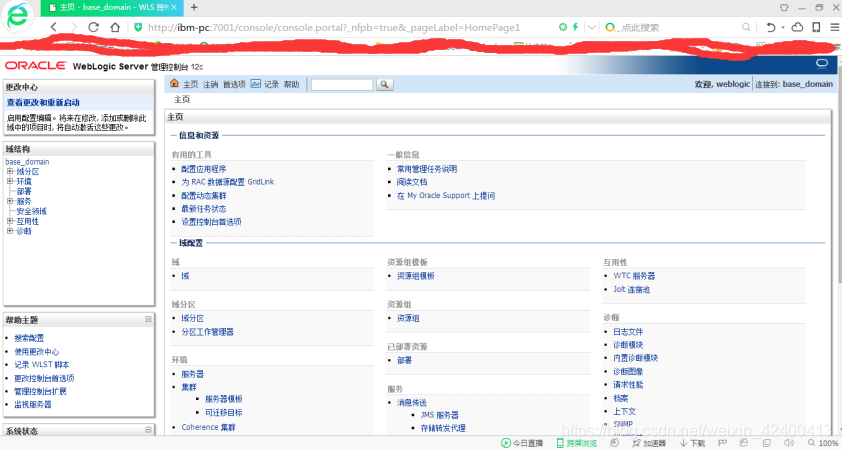Expand the 域分区 tree node

tap(10, 171)
